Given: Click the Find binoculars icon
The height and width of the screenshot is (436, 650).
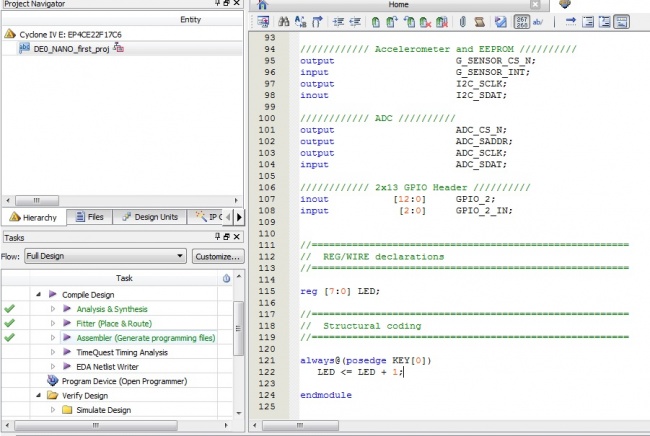Looking at the screenshot, I should tap(284, 22).
